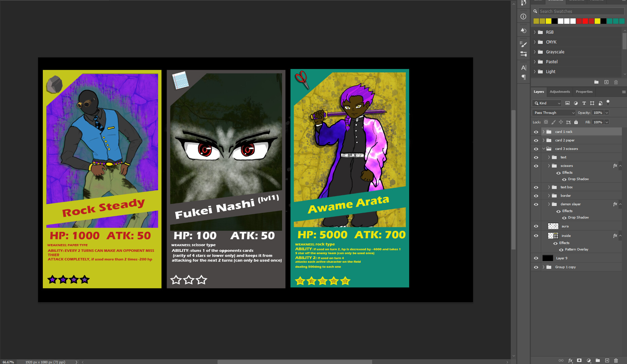Hide the card 2 paper layer group
This screenshot has width=627, height=364.
click(536, 140)
